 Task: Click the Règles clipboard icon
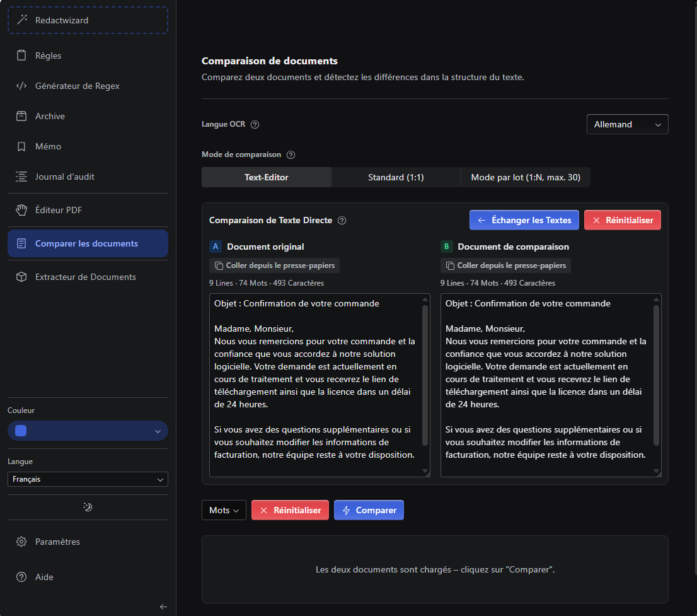pos(21,55)
